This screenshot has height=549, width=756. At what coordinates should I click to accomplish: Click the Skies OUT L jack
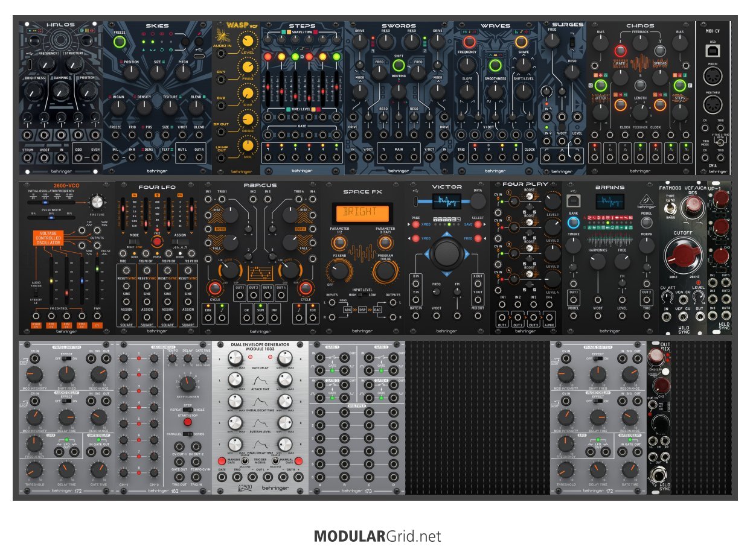point(182,159)
